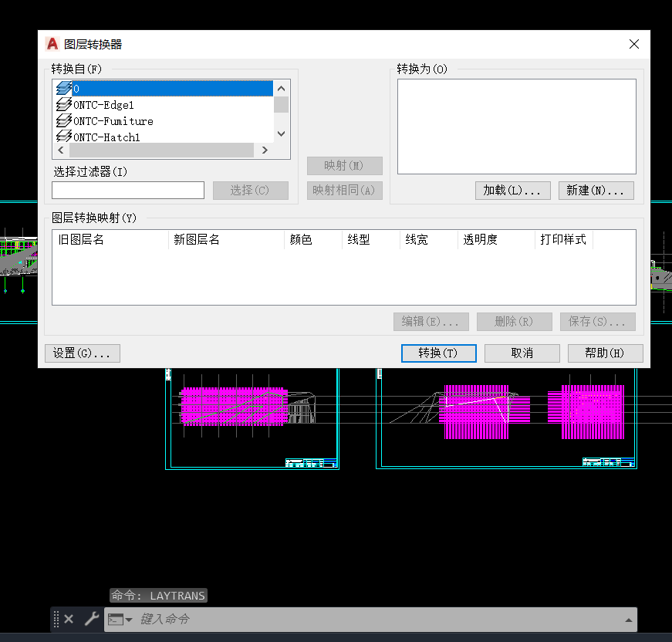The image size is (672, 642).
Task: Open command line customize wrench
Action: [x=91, y=619]
